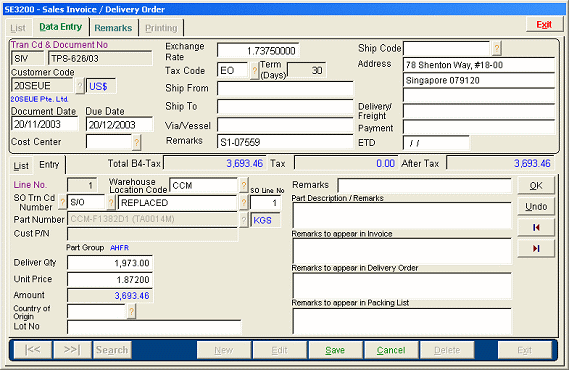Jump to first line item arrow icon

[x=536, y=227]
